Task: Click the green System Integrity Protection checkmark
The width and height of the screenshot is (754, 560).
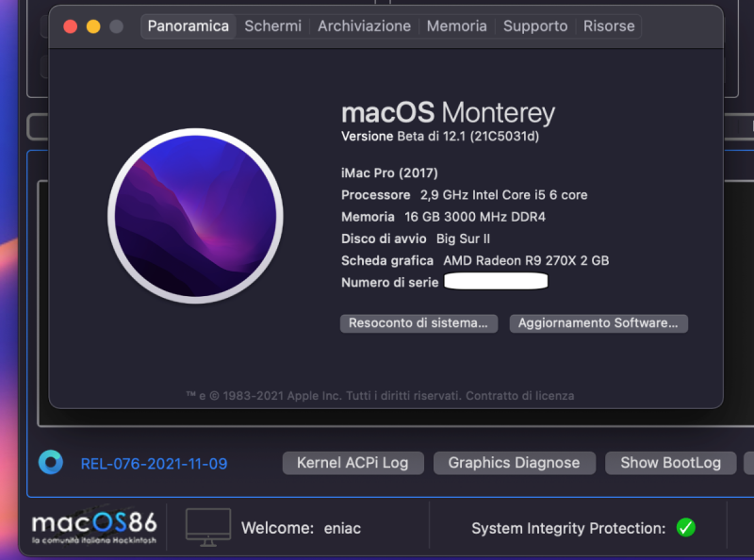Action: click(x=686, y=528)
